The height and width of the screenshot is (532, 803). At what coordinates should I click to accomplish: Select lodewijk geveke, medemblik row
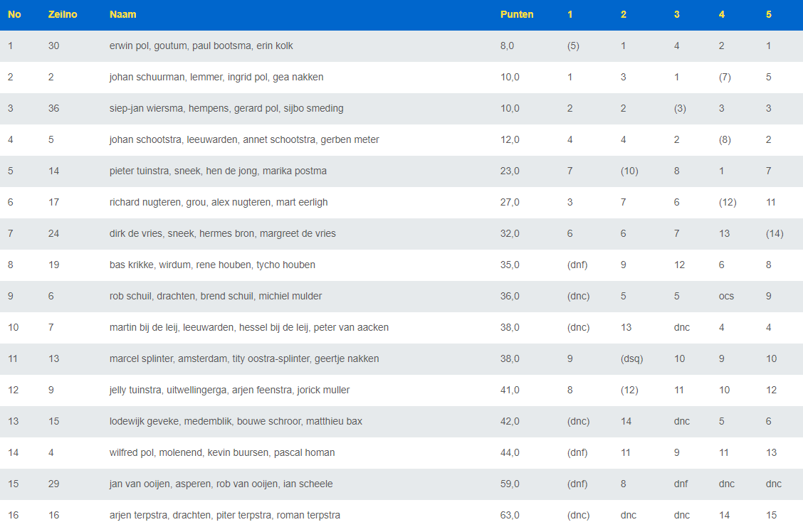236,421
